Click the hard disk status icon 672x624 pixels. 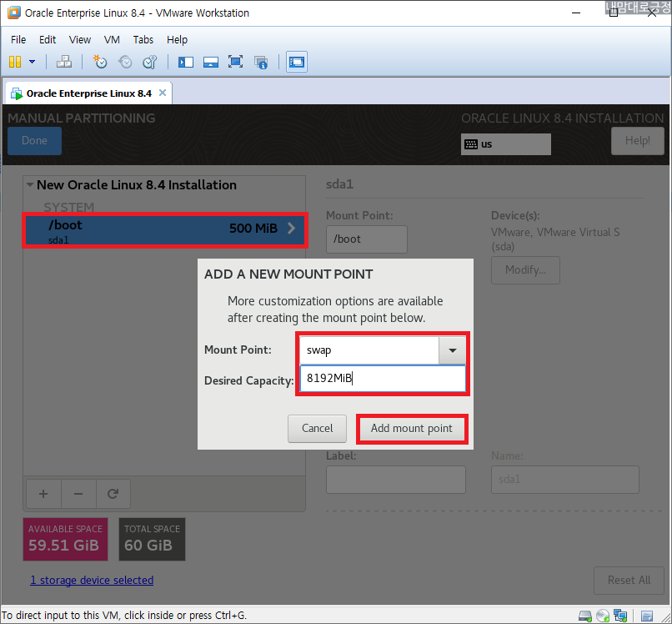(585, 616)
